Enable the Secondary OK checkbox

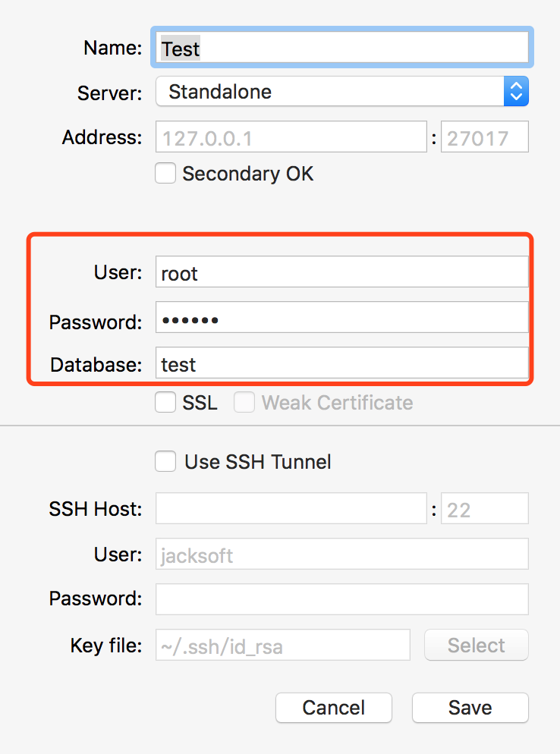165,174
